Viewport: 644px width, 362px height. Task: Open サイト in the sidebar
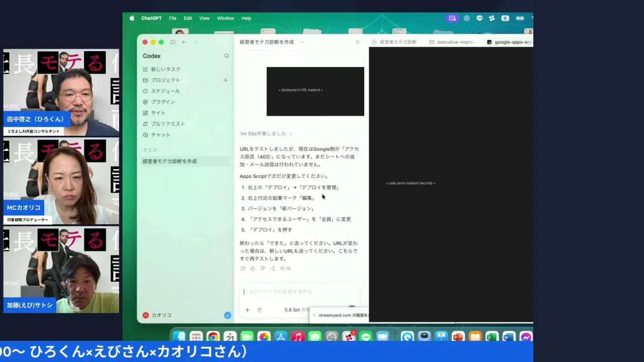pyautogui.click(x=185, y=113)
